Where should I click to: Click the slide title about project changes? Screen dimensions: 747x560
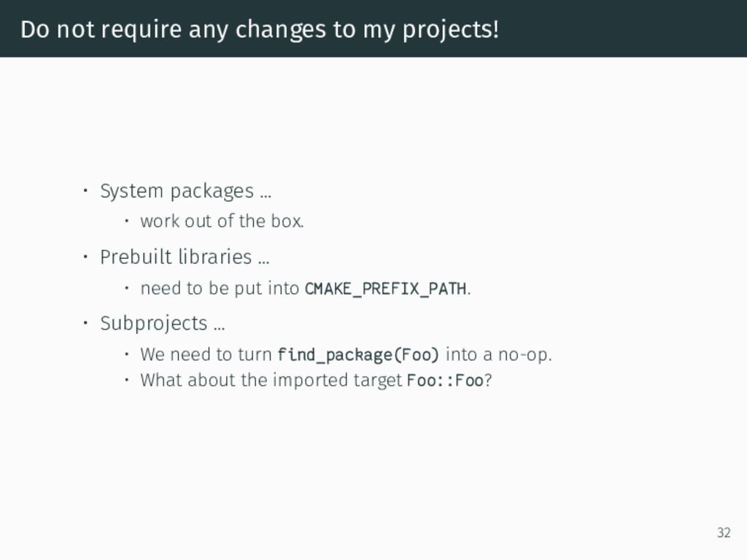tap(260, 29)
